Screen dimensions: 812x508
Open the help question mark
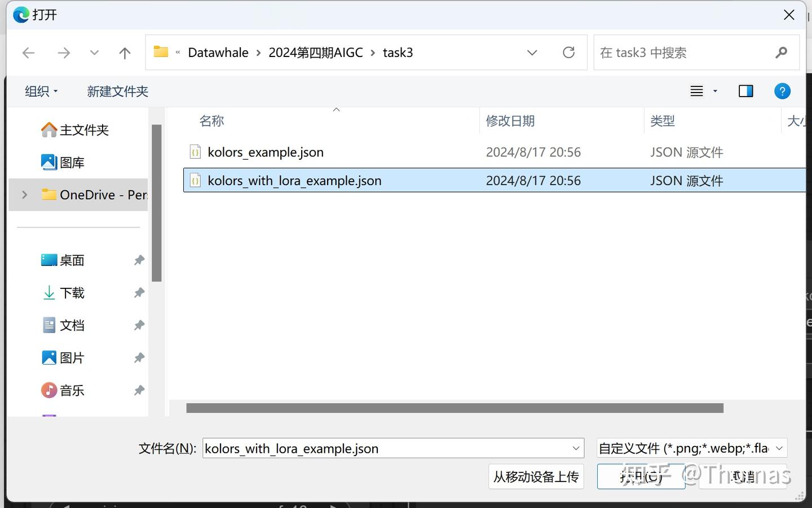tap(782, 91)
